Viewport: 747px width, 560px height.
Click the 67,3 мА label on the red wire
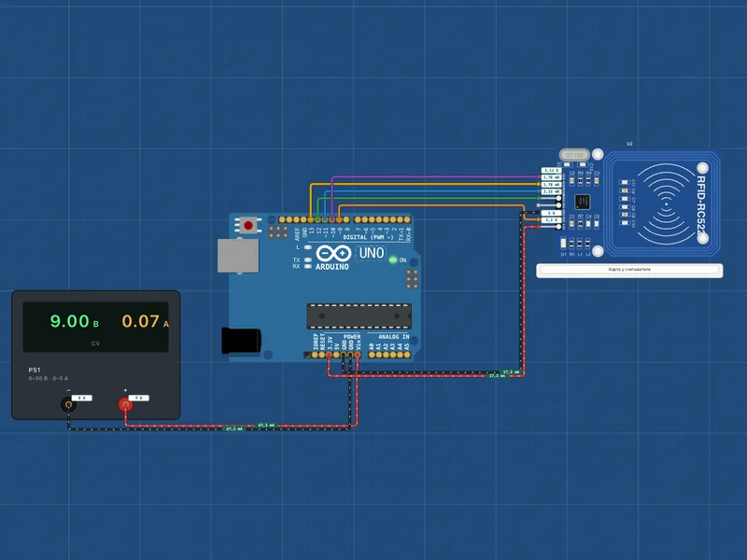[266, 425]
